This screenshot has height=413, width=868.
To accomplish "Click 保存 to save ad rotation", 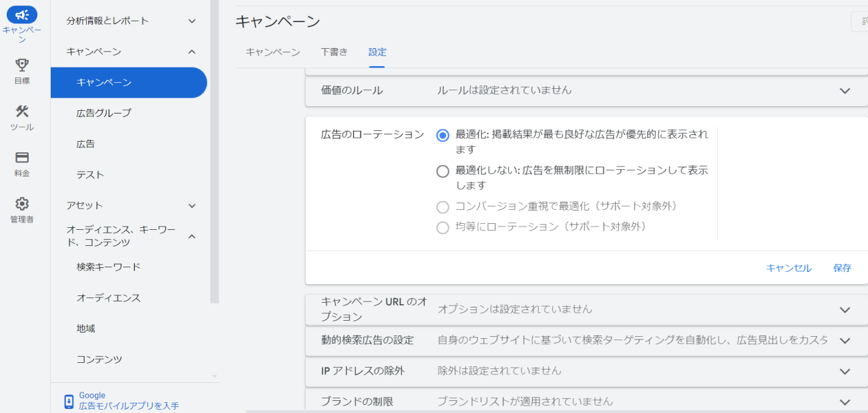I will click(x=842, y=268).
